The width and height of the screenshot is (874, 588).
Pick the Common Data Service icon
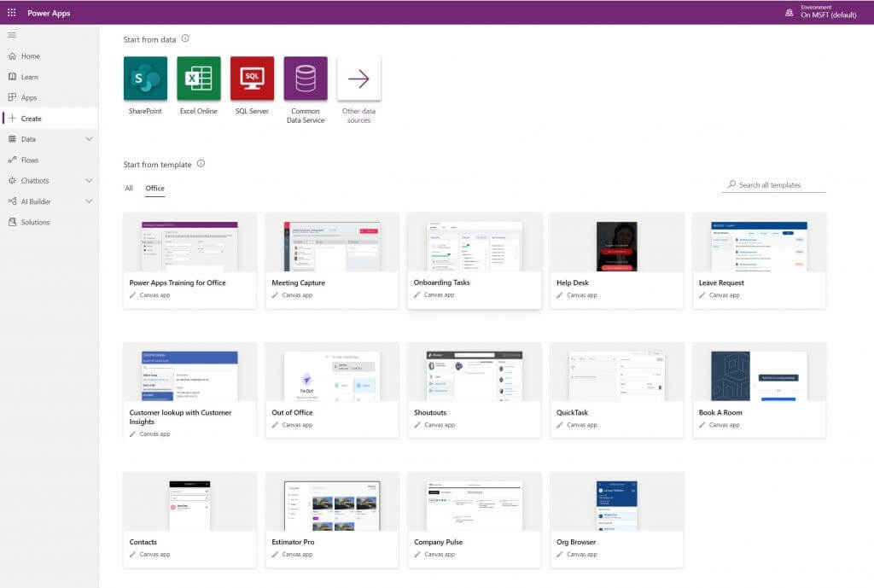click(306, 79)
